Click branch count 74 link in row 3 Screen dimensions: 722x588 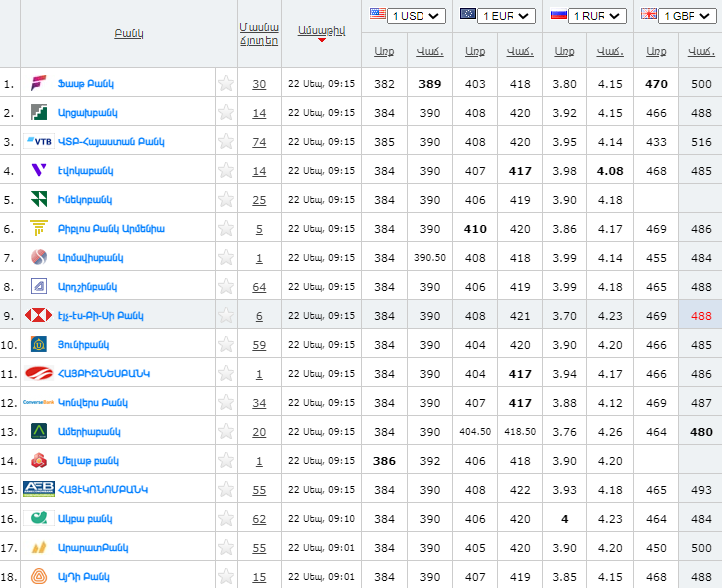pos(259,142)
